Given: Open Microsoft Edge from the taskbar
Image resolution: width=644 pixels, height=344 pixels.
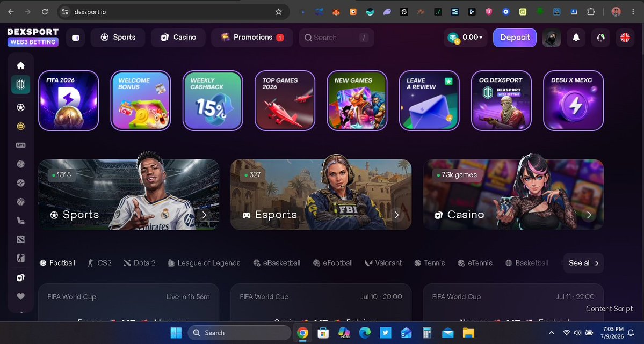Looking at the screenshot, I should (x=365, y=333).
